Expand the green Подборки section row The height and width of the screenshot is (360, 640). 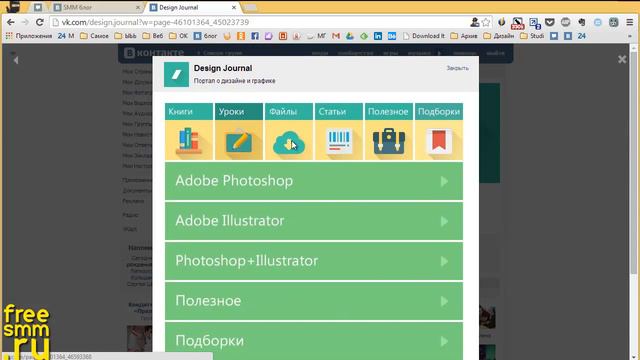314,341
